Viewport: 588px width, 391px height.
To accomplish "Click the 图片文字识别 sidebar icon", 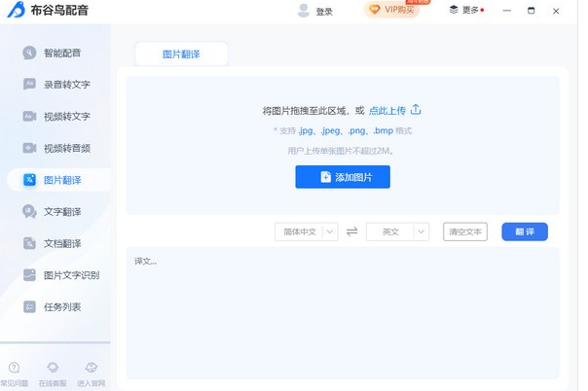I will pyautogui.click(x=29, y=275).
